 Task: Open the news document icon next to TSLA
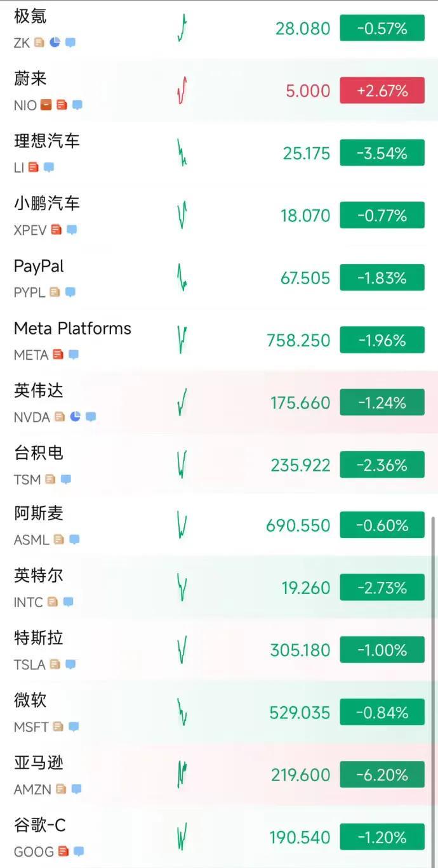point(55,664)
